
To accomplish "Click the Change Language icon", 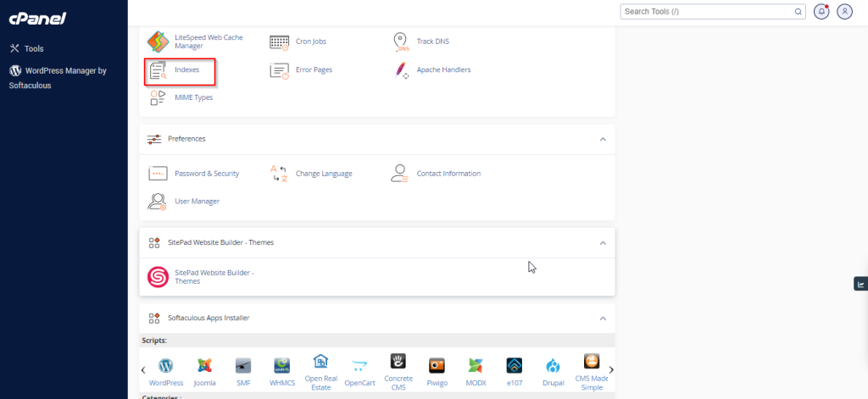I will click(x=279, y=174).
